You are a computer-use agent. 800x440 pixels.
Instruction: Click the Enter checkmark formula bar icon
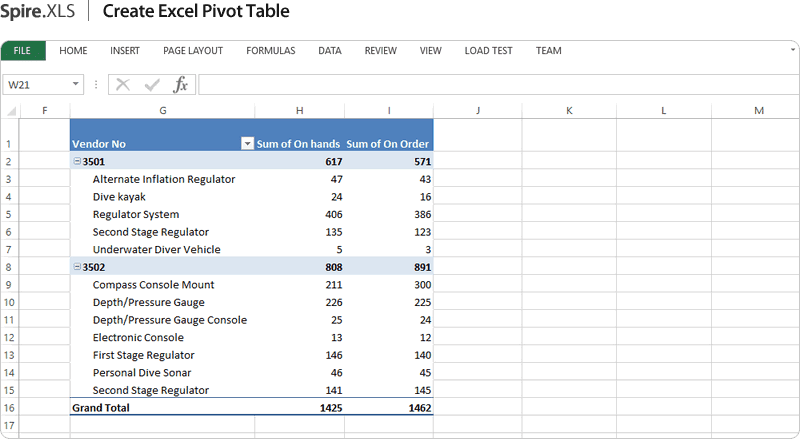point(152,84)
